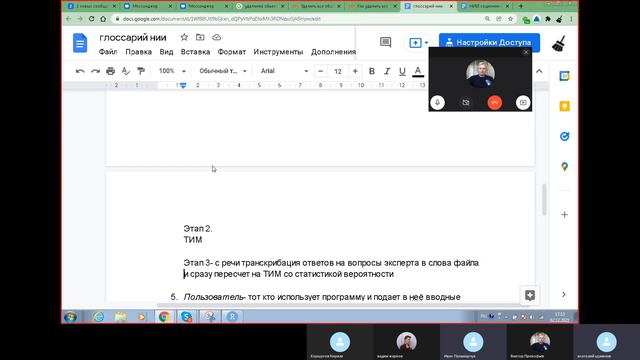Select the paint format roller tool
This screenshot has width=640, height=360.
pos(141,71)
